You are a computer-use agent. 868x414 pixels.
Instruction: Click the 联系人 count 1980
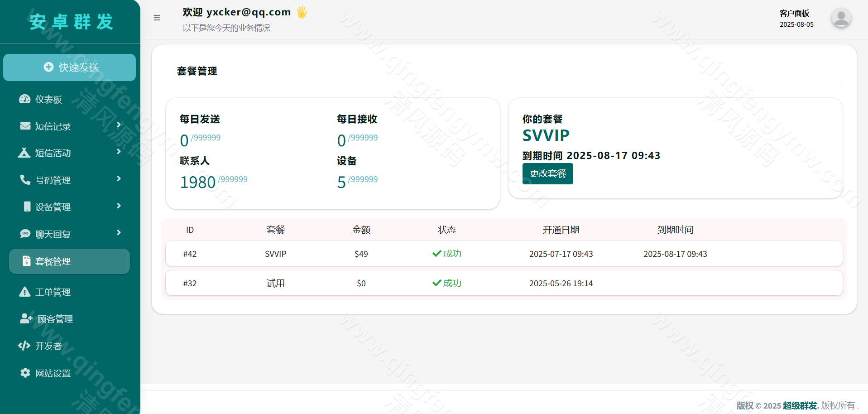tap(198, 182)
